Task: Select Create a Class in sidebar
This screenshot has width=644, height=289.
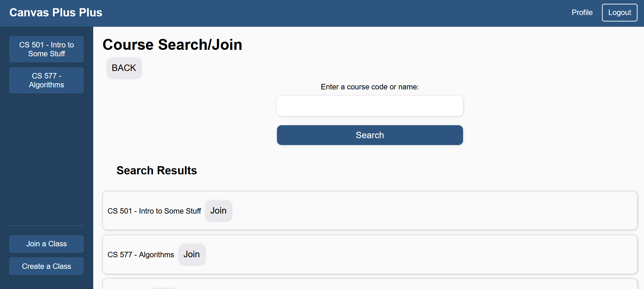Action: coord(46,266)
